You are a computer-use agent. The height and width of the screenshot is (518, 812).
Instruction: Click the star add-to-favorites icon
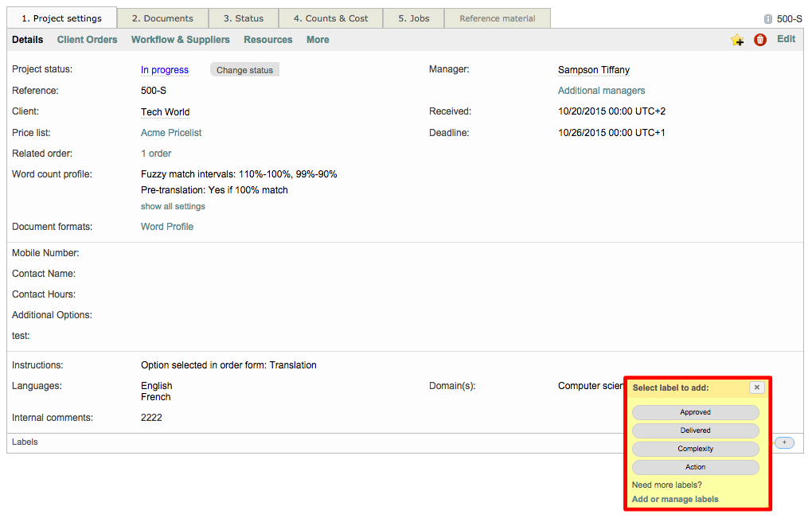(737, 40)
